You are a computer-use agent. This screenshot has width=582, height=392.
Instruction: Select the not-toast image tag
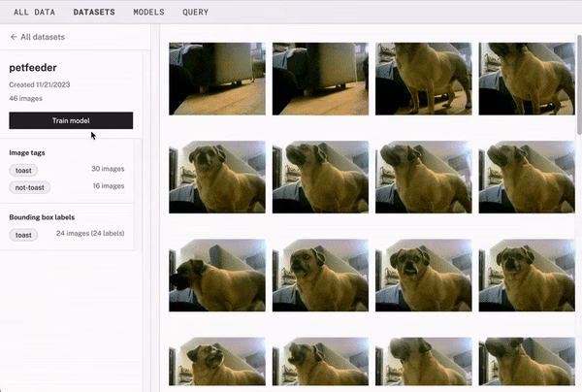coord(30,187)
